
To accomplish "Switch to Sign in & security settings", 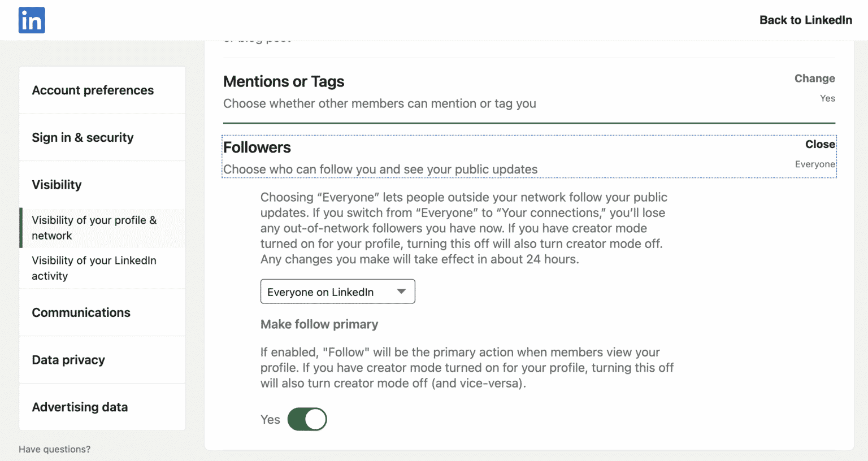I will pyautogui.click(x=83, y=137).
